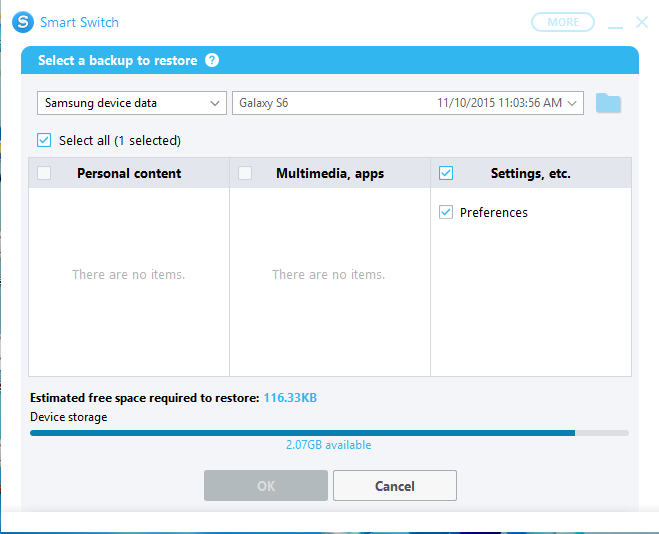Click the Smart Switch logo icon
659x534 pixels.
coord(23,22)
